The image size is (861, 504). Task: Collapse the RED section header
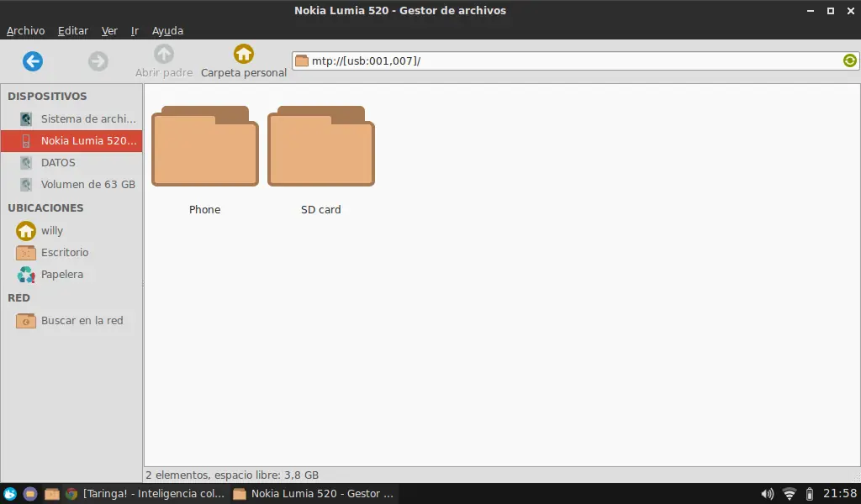click(18, 297)
